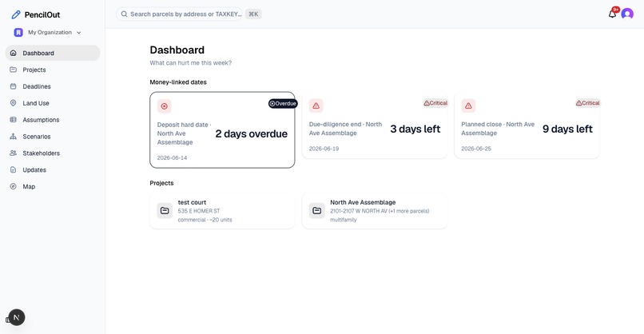The image size is (644, 334).
Task: Click the parcel search input field
Action: [x=180, y=14]
